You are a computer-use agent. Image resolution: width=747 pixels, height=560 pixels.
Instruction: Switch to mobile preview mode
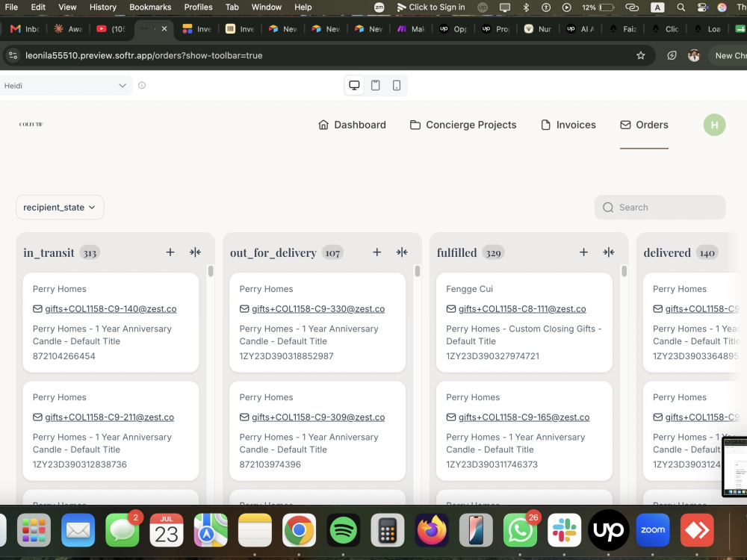(x=397, y=85)
